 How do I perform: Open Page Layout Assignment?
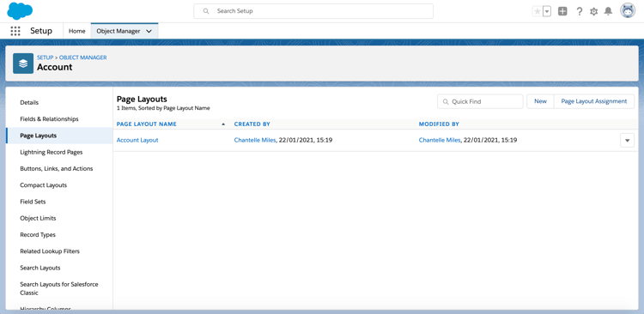click(594, 101)
